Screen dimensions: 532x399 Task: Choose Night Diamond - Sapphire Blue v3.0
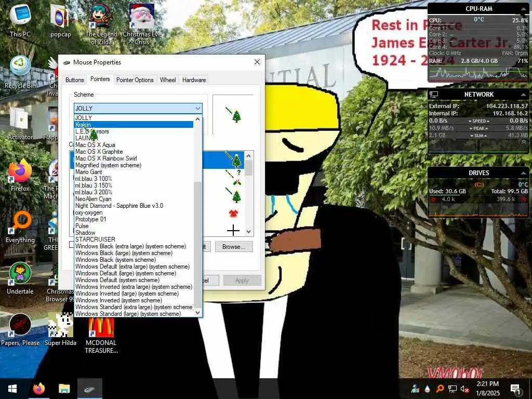pyautogui.click(x=134, y=206)
